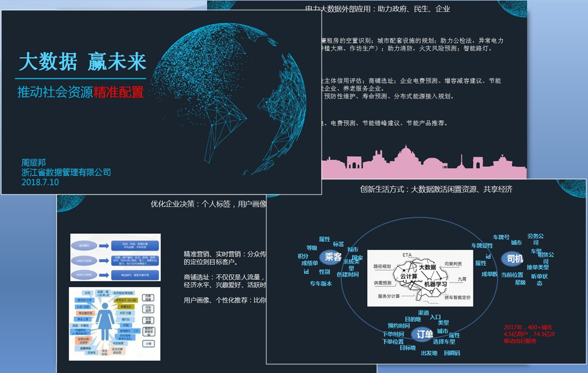Screen dimensions: 588x373
Task: Click the 司乘判责 label
Action: (x=453, y=264)
